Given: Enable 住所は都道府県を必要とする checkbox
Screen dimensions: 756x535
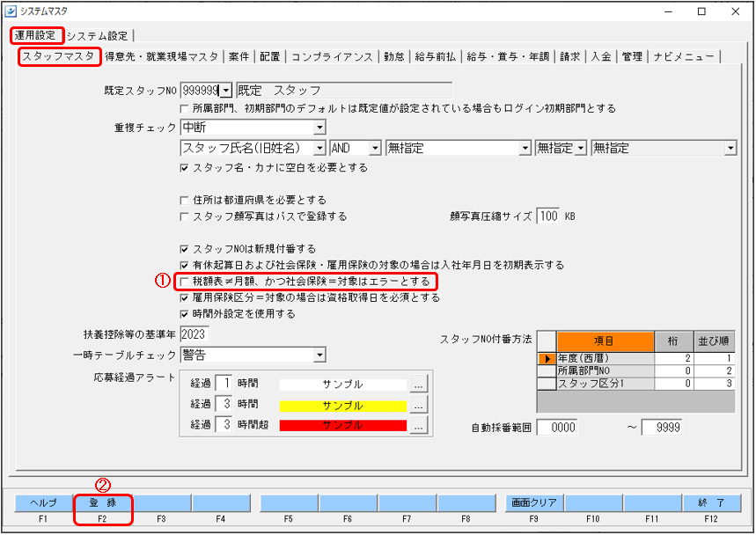Looking at the screenshot, I should point(184,200).
